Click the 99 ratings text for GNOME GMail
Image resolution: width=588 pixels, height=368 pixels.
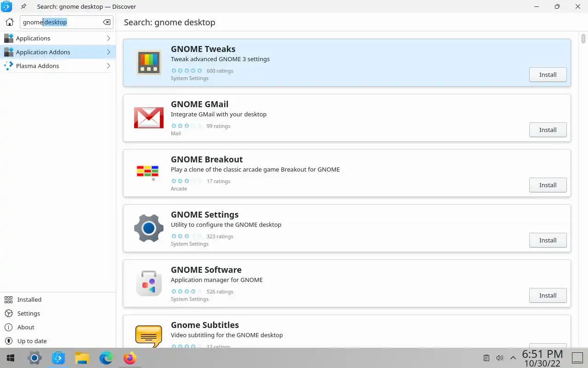click(218, 126)
